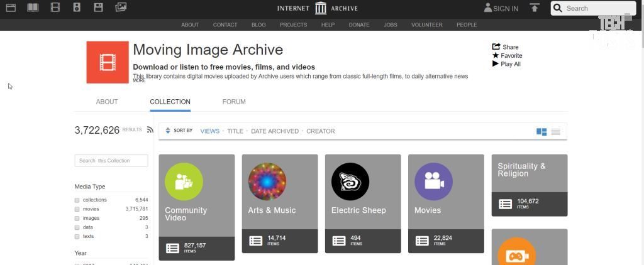The height and width of the screenshot is (265, 644).
Task: Check the images media type checkbox
Action: coord(77,219)
